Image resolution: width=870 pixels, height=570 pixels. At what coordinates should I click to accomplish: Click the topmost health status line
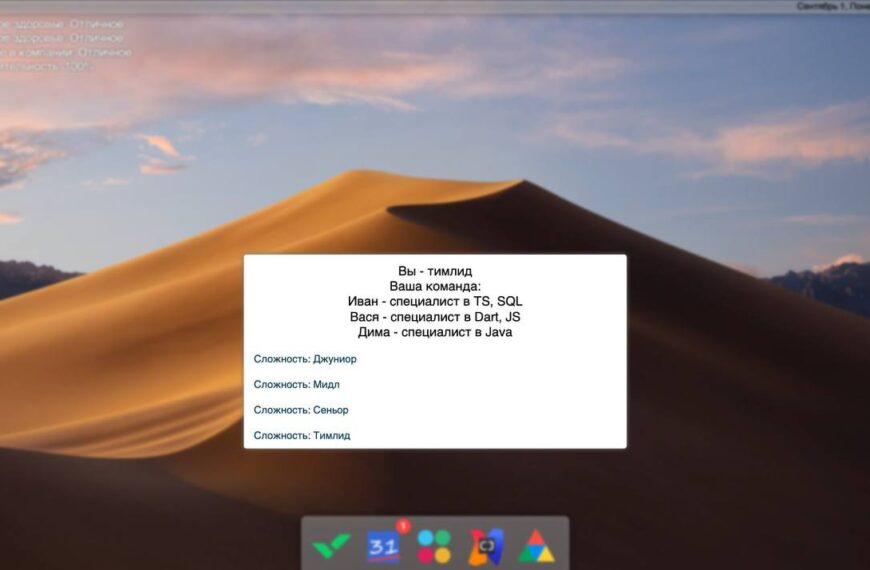click(x=62, y=23)
